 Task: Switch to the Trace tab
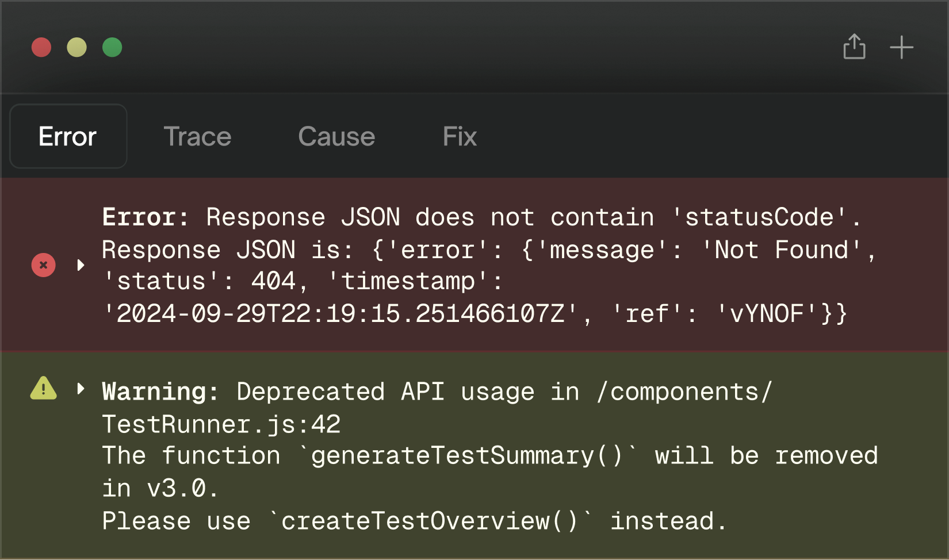[197, 137]
